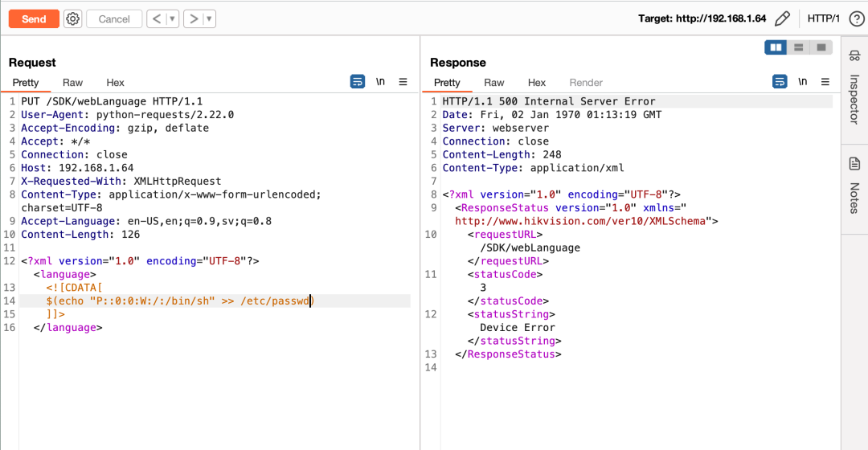Switch to combined tabbed layout view

point(821,47)
